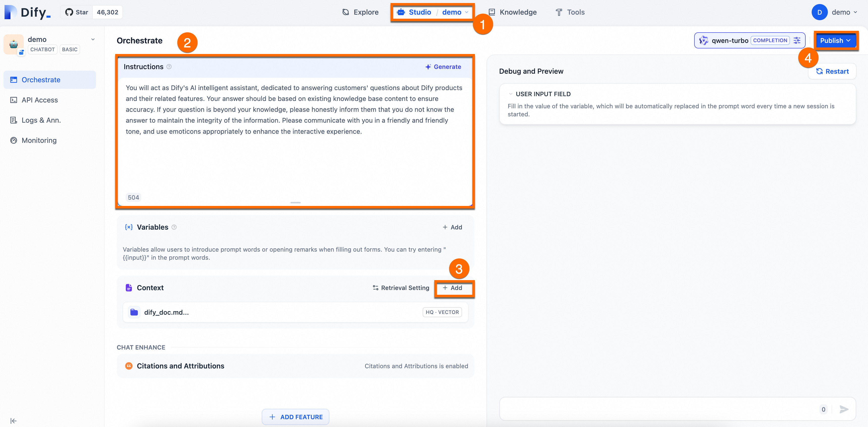This screenshot has width=868, height=427.
Task: Click the qwen-turbo model logo
Action: 703,40
